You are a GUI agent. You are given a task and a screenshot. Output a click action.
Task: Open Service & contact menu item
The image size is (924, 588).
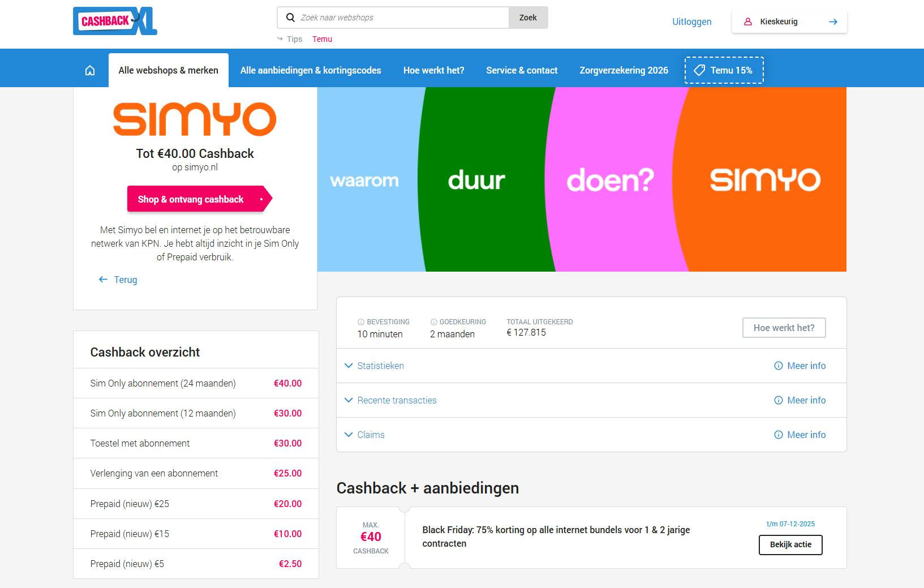click(x=522, y=70)
